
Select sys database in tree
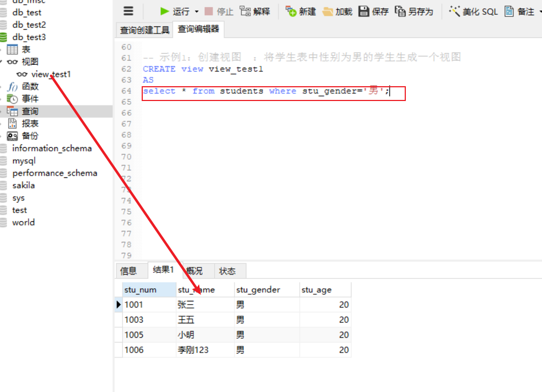[18, 198]
